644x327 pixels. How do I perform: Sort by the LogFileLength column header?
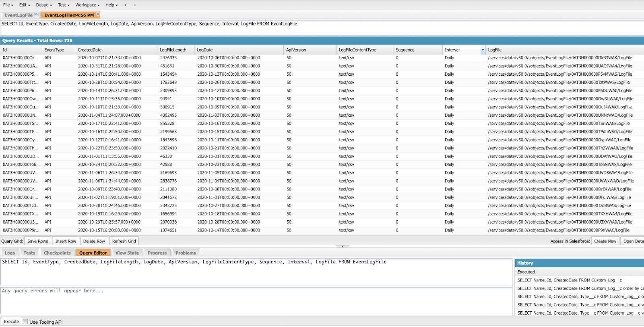[176, 50]
